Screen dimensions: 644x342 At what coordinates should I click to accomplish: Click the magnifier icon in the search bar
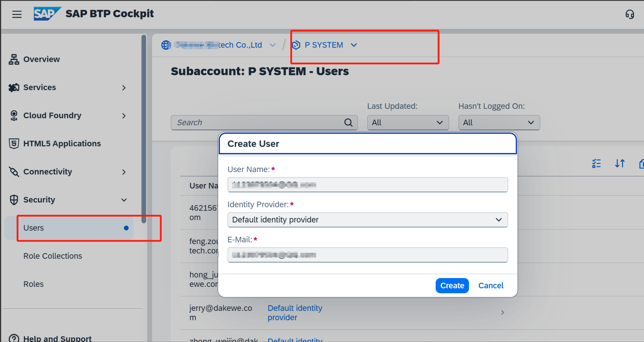click(x=348, y=122)
